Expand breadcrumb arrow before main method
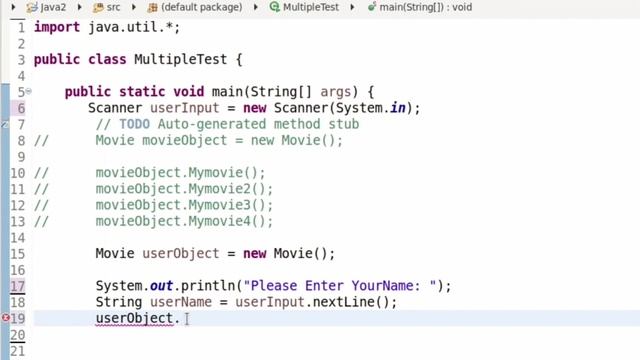Screen dimensions: 640x360 pos(352,7)
